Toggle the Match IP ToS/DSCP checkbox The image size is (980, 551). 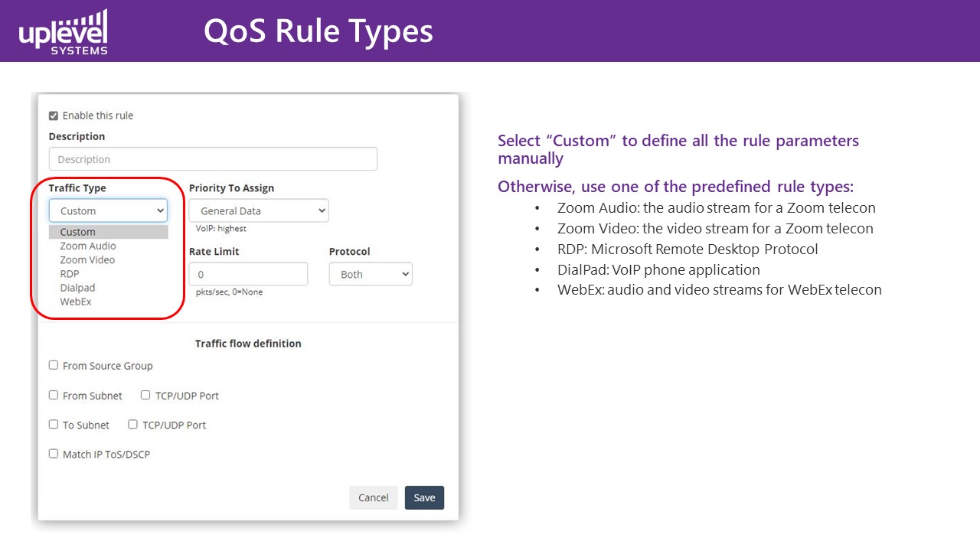click(54, 453)
